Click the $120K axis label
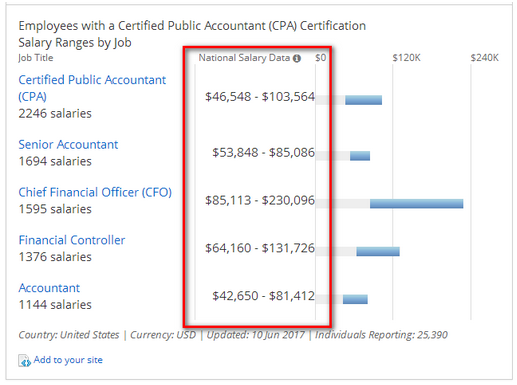The height and width of the screenshot is (385, 517). (x=406, y=58)
